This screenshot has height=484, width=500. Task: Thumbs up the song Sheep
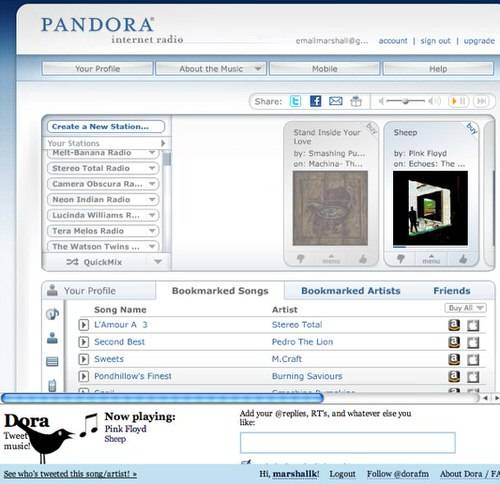click(x=463, y=259)
